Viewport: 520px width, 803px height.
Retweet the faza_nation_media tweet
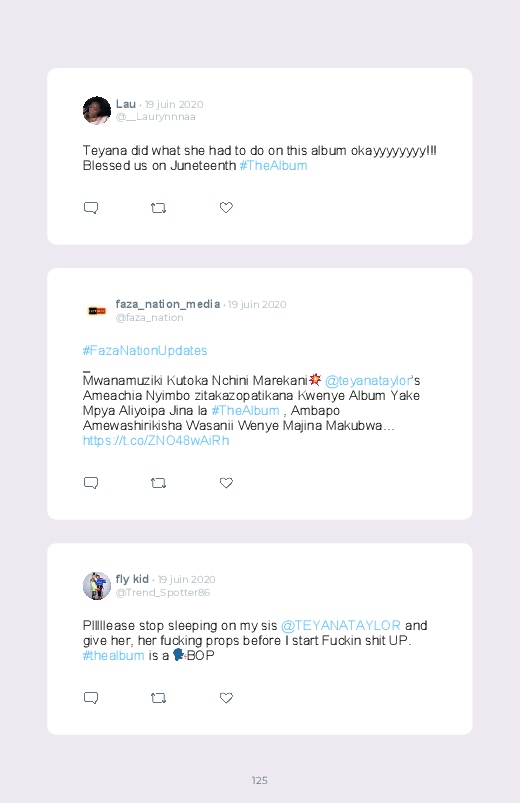[158, 483]
